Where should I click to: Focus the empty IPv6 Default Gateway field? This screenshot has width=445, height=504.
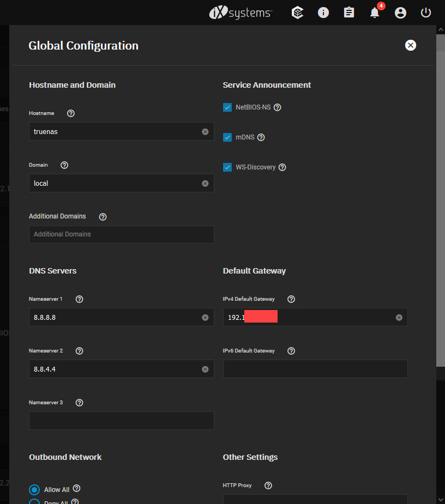[x=315, y=369]
